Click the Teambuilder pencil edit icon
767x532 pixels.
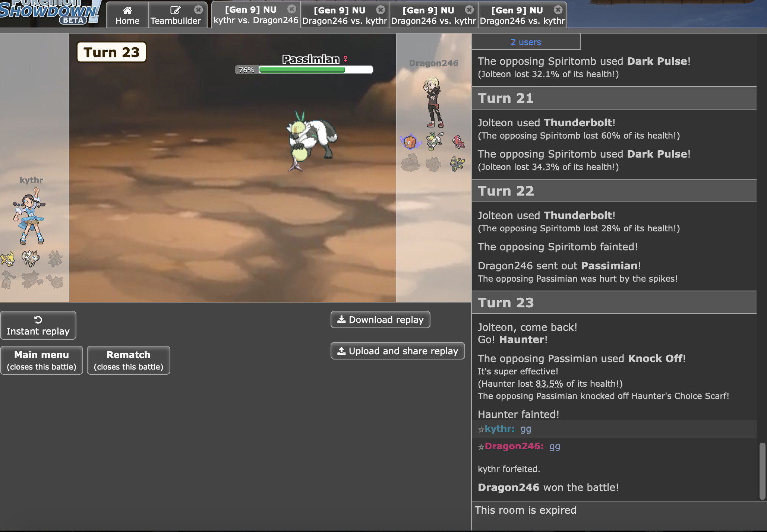(175, 10)
